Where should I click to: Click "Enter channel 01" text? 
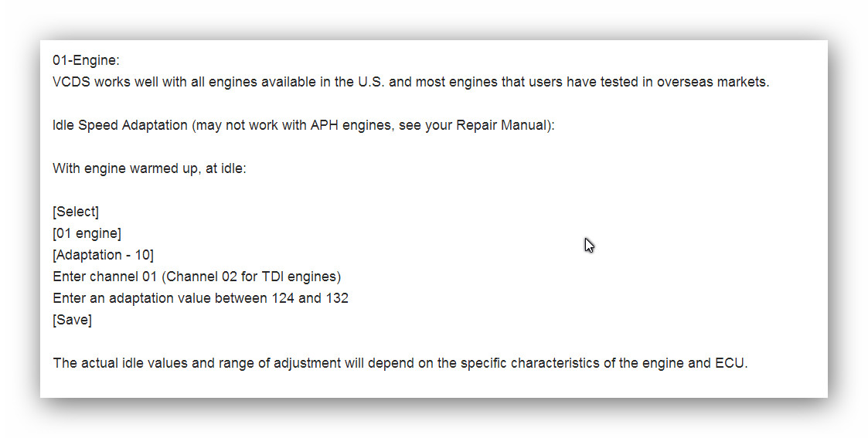(104, 277)
